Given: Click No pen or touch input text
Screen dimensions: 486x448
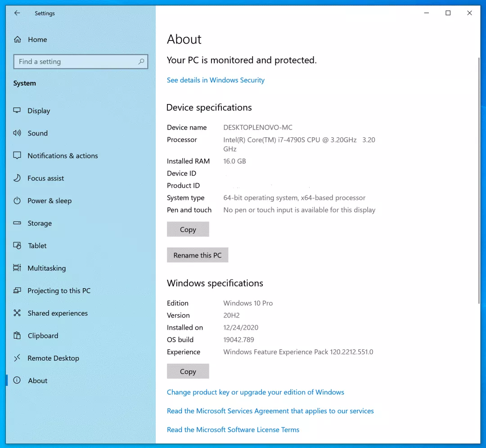Looking at the screenshot, I should pyautogui.click(x=299, y=210).
